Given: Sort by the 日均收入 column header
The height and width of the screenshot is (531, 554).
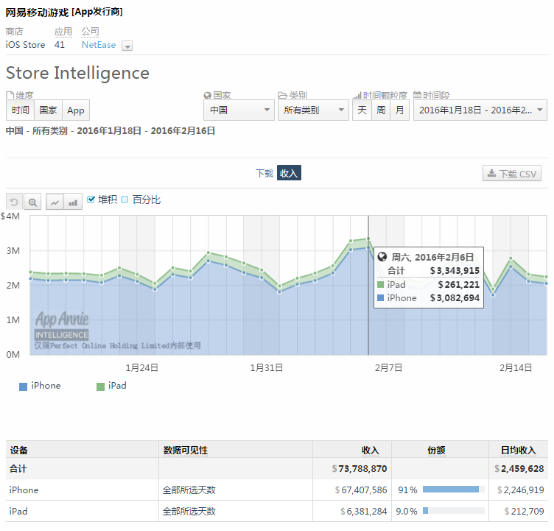Looking at the screenshot, I should click(518, 450).
